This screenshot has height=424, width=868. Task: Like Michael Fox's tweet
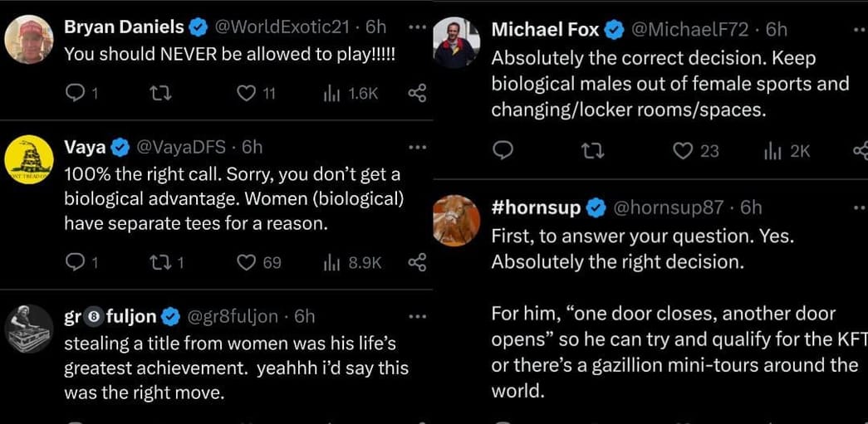click(x=682, y=150)
